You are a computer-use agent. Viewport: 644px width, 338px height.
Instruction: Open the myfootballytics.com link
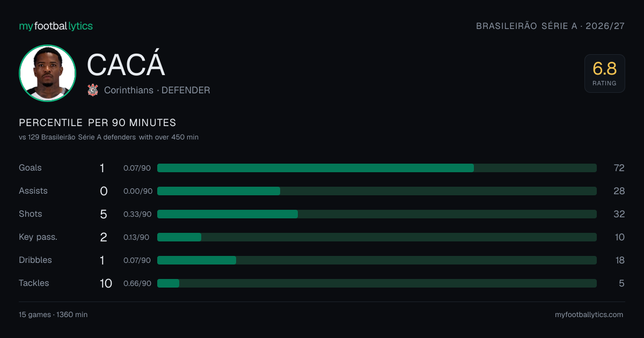click(x=589, y=315)
